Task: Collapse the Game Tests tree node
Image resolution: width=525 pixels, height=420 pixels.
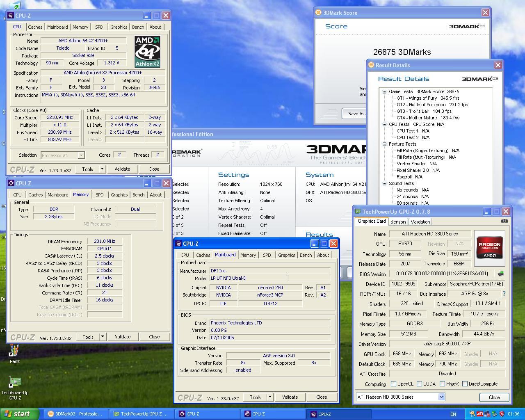Action: coord(384,91)
